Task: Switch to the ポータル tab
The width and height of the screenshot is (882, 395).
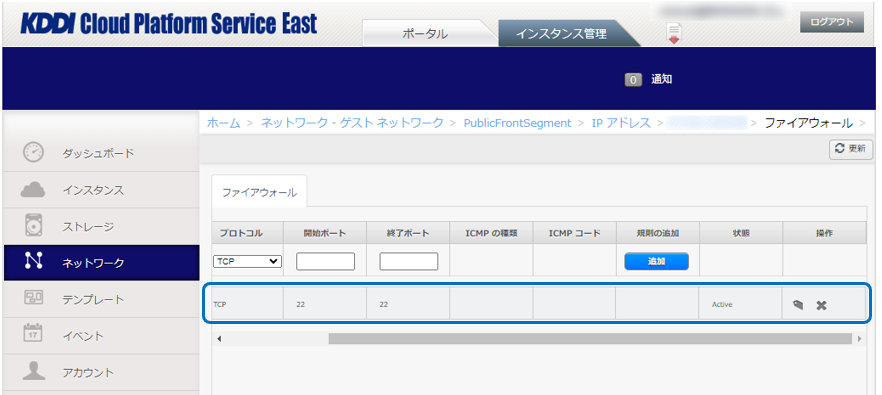Action: point(425,34)
